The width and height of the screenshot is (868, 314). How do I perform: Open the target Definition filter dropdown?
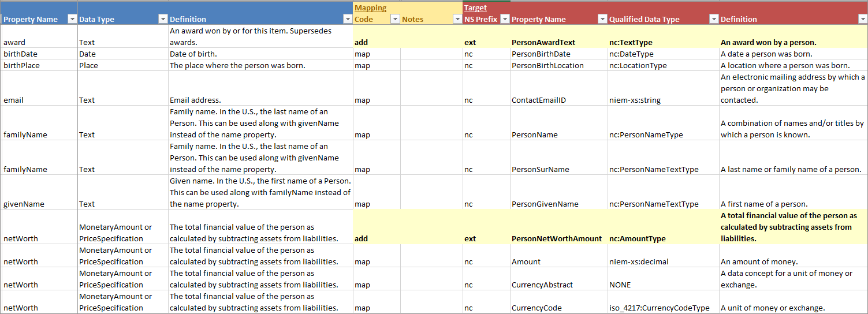(863, 19)
